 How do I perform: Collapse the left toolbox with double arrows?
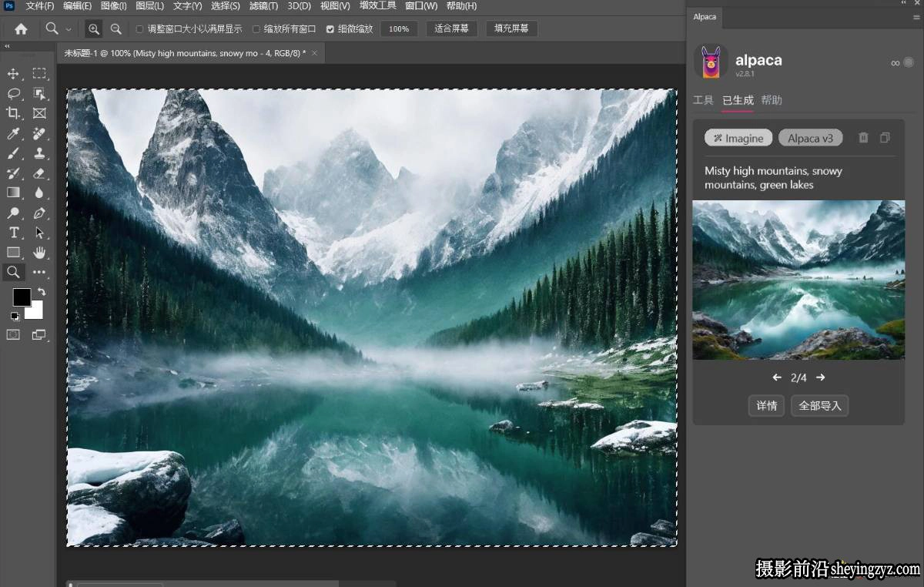[7, 47]
